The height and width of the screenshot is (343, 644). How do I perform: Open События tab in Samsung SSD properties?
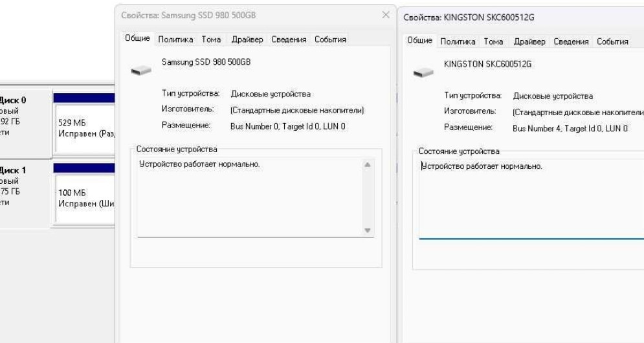[330, 39]
